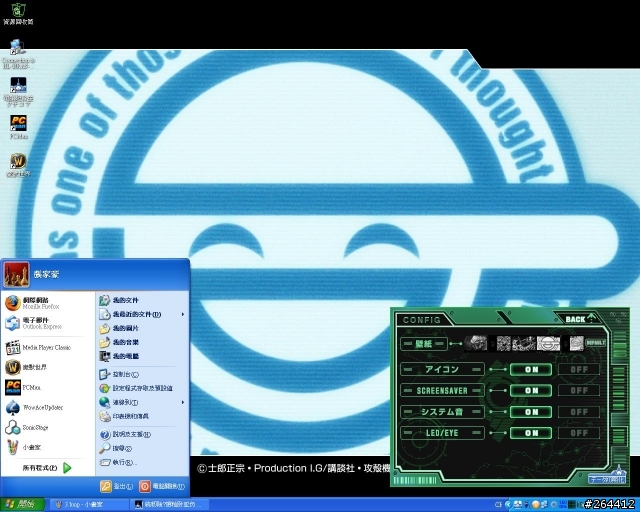This screenshot has width=640, height=512.
Task: Switch LED/EYE to OFF
Action: pyautogui.click(x=579, y=433)
